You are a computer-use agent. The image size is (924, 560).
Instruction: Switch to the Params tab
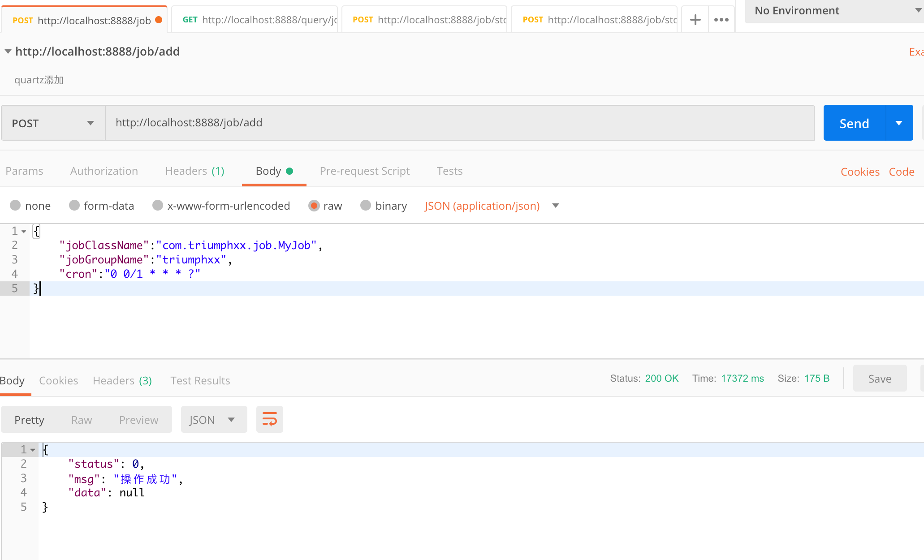coord(24,171)
